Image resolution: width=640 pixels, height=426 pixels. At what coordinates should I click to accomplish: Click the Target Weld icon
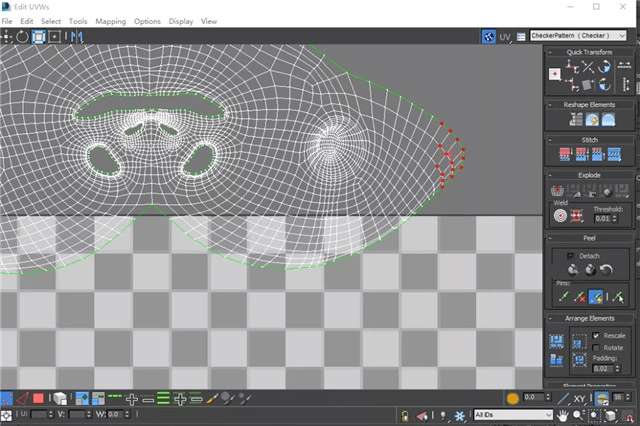point(560,215)
